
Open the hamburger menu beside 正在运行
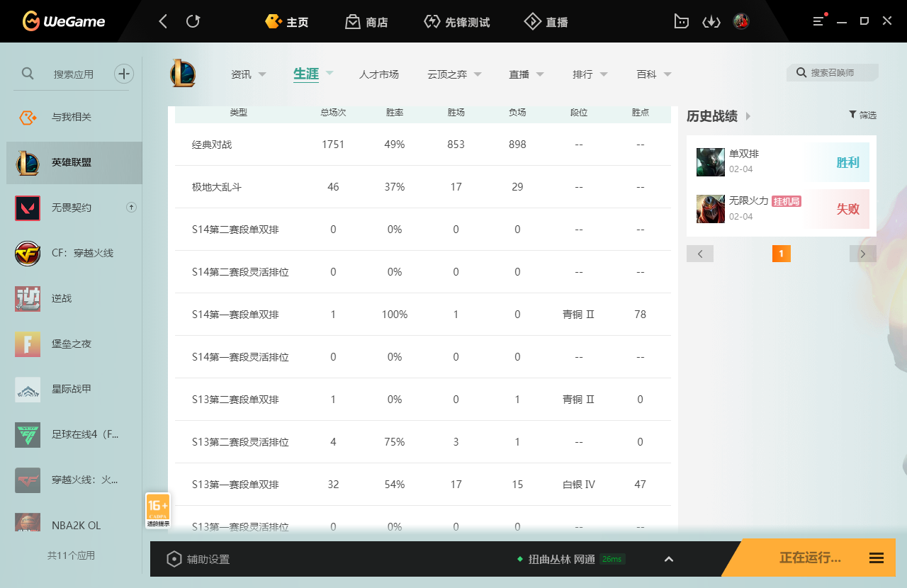click(x=877, y=558)
